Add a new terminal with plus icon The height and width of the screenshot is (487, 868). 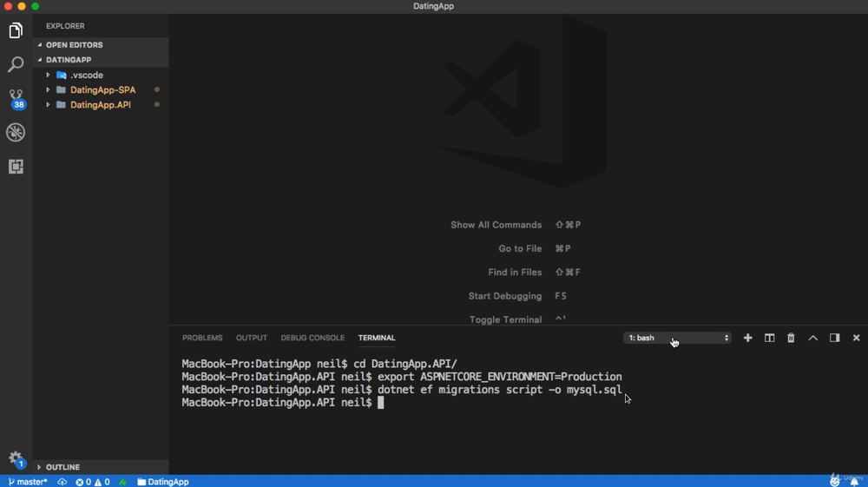[x=747, y=338]
